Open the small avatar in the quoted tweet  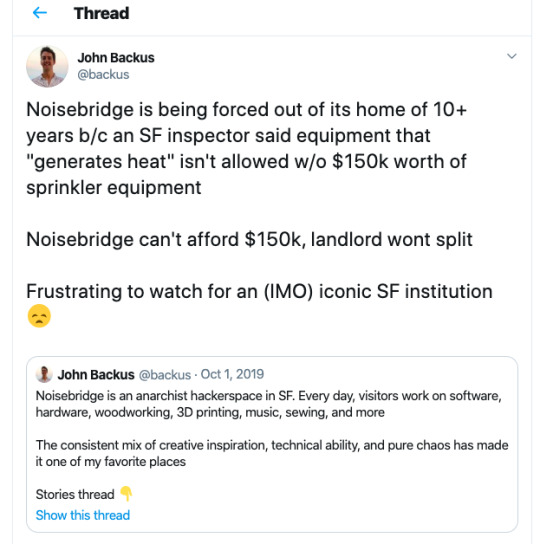tap(44, 375)
